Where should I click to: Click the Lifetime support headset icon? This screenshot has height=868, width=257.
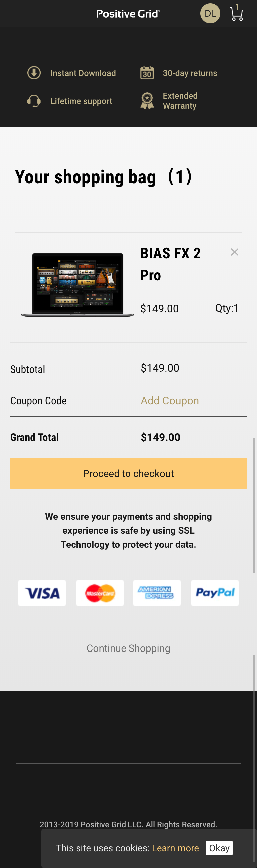point(34,101)
